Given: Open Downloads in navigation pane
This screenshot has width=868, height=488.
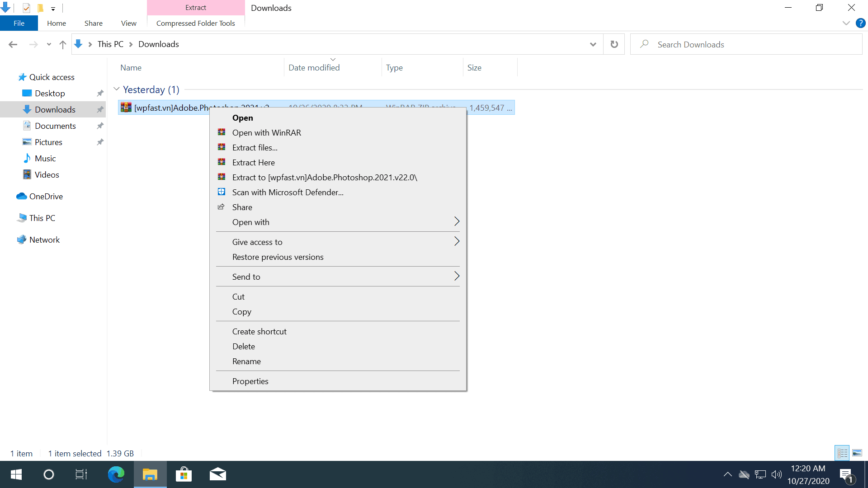Looking at the screenshot, I should 55,110.
